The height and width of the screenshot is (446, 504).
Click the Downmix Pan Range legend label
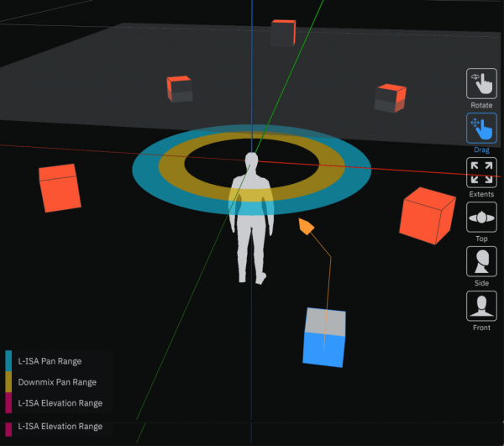pyautogui.click(x=55, y=382)
